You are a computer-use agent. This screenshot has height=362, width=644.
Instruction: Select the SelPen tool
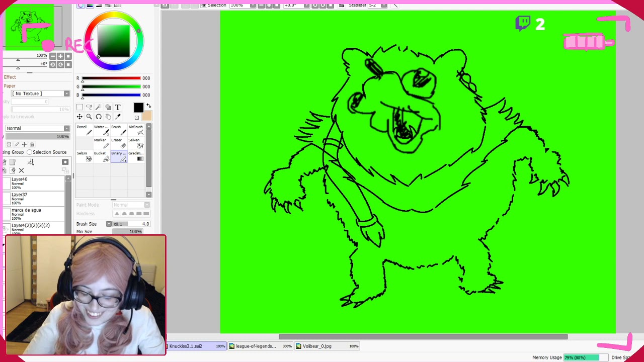(136, 143)
